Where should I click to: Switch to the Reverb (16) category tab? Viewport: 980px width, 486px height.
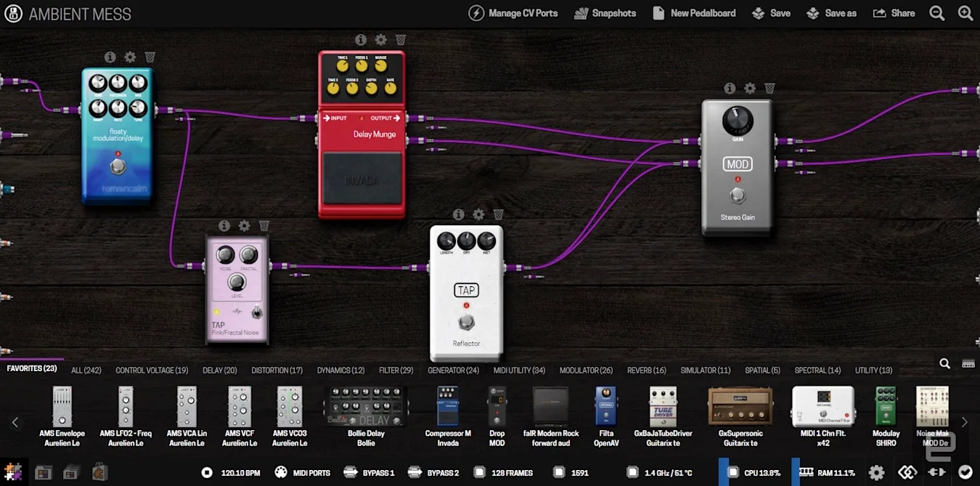coord(646,370)
